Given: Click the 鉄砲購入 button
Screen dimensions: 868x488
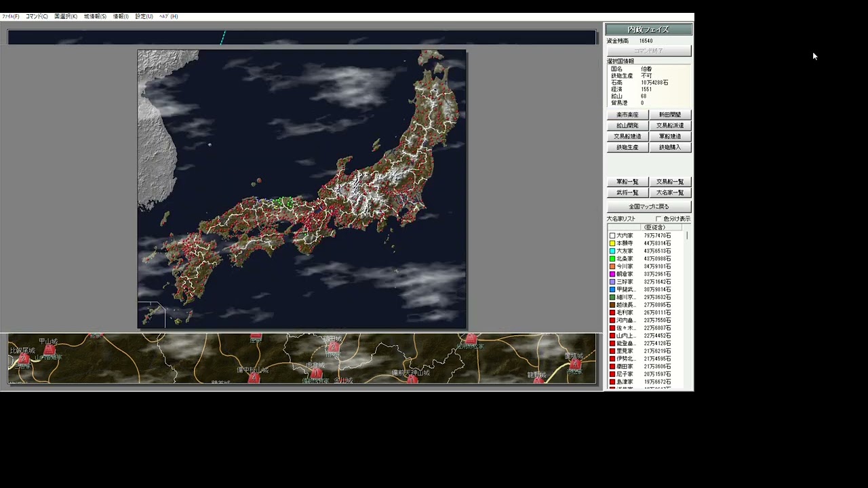Looking at the screenshot, I should (x=670, y=147).
